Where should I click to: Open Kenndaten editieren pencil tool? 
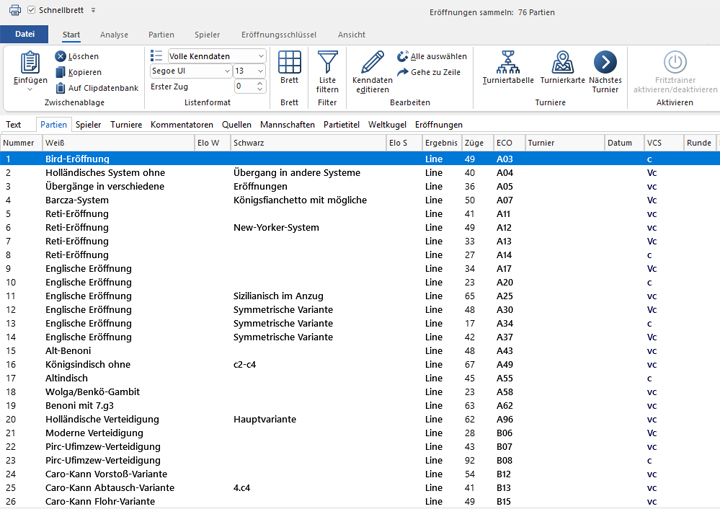pyautogui.click(x=372, y=62)
